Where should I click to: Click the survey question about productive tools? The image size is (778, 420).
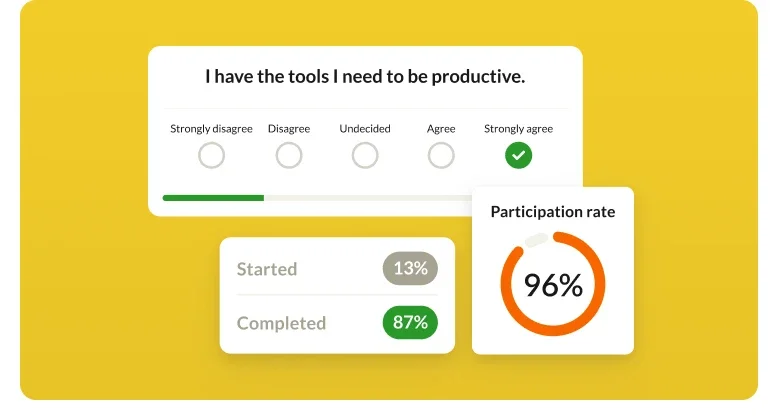[365, 76]
